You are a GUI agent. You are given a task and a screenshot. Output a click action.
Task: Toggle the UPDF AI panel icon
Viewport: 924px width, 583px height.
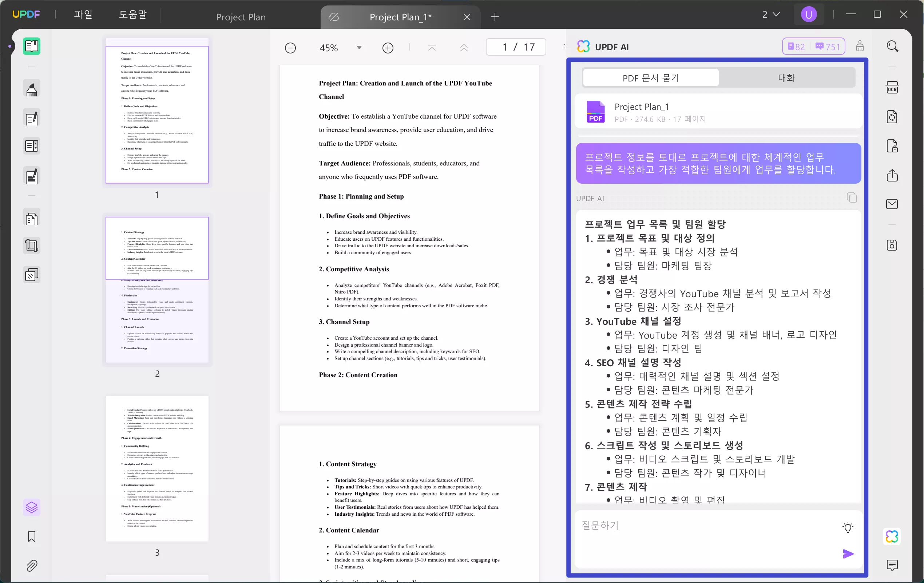tap(892, 536)
